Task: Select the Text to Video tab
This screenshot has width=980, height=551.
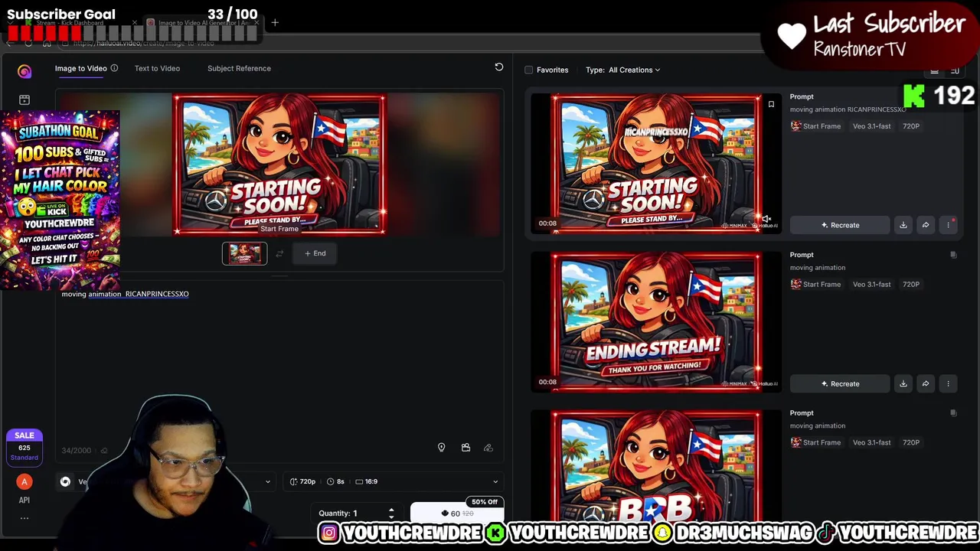Action: [x=157, y=68]
